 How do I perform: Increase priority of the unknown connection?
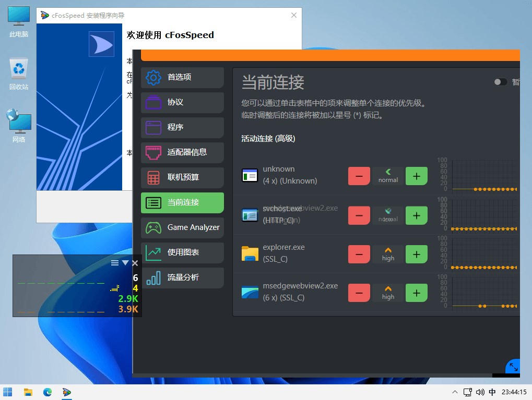416,176
